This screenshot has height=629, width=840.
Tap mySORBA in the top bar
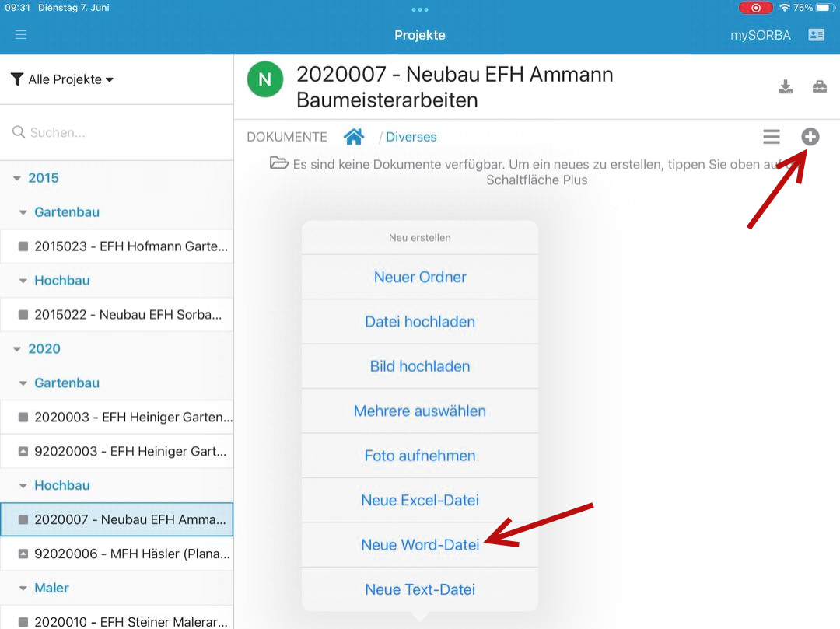pyautogui.click(x=760, y=35)
